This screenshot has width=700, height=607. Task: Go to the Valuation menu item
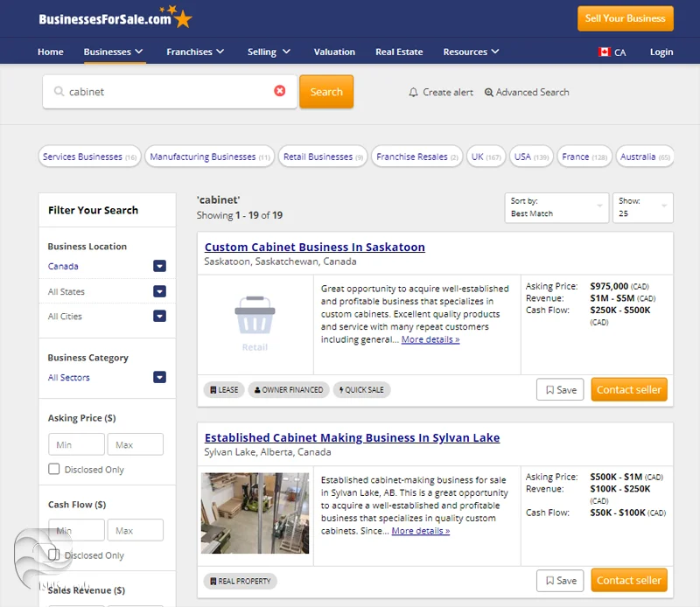click(x=334, y=52)
